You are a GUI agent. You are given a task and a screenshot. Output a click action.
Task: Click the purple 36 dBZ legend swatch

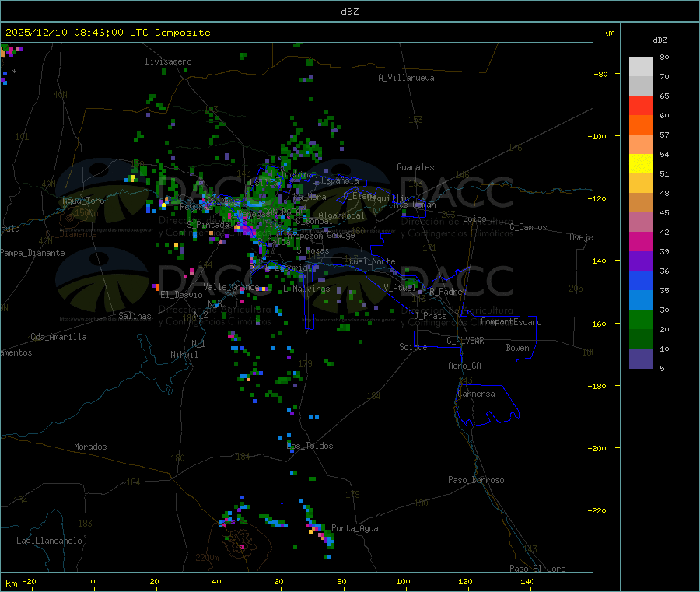click(x=641, y=261)
